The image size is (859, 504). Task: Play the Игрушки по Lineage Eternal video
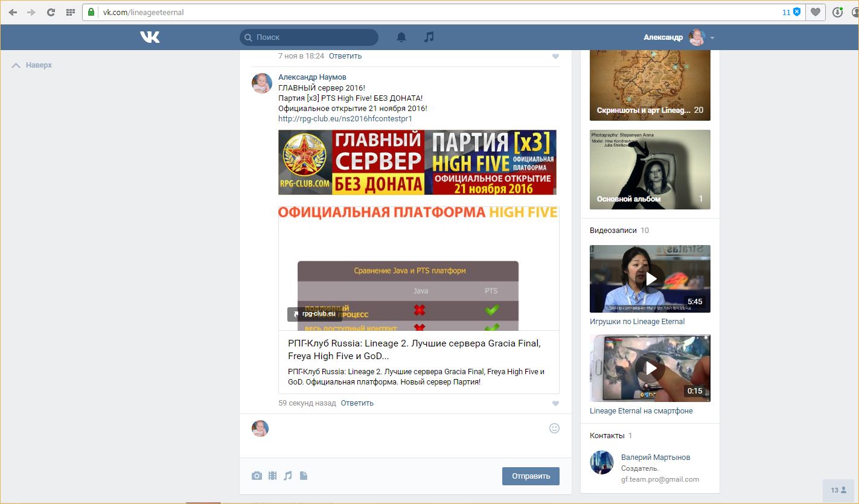click(650, 279)
